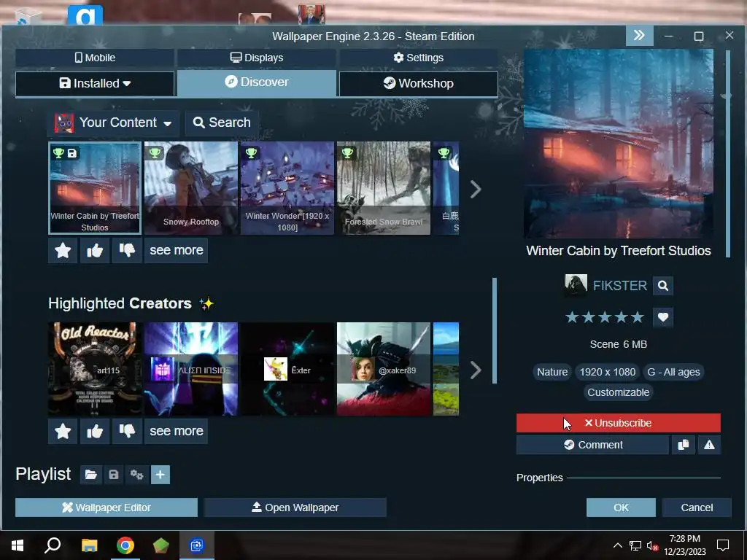747x560 pixels.
Task: Expand the Installed dropdown
Action: pos(95,83)
